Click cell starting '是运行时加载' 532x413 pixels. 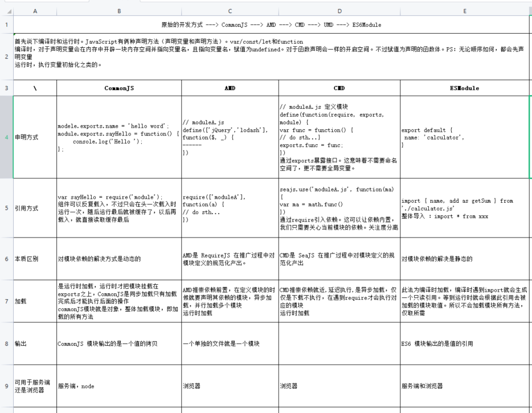pos(119,301)
